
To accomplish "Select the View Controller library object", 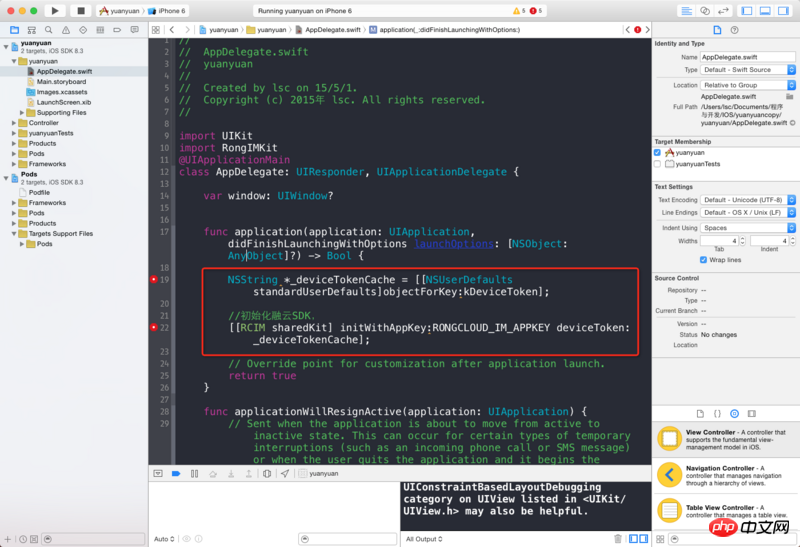I will 725,439.
